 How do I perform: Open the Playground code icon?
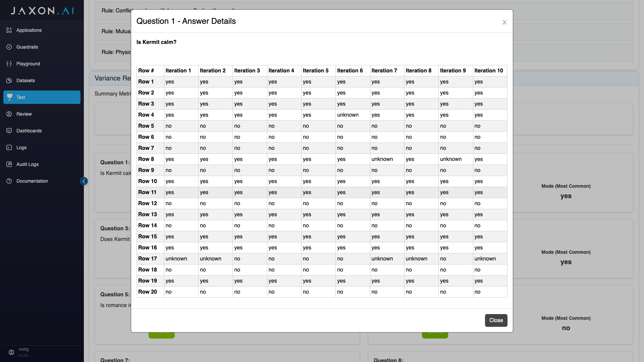9,64
